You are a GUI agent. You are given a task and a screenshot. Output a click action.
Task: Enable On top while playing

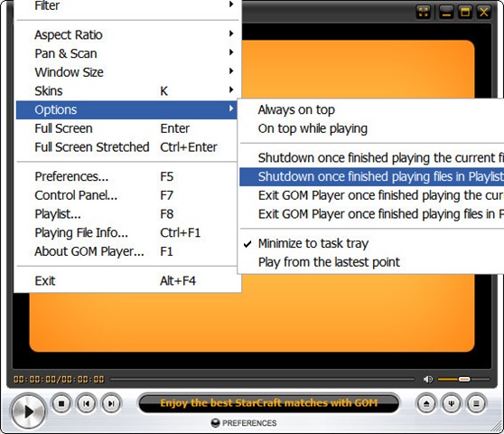point(371,128)
